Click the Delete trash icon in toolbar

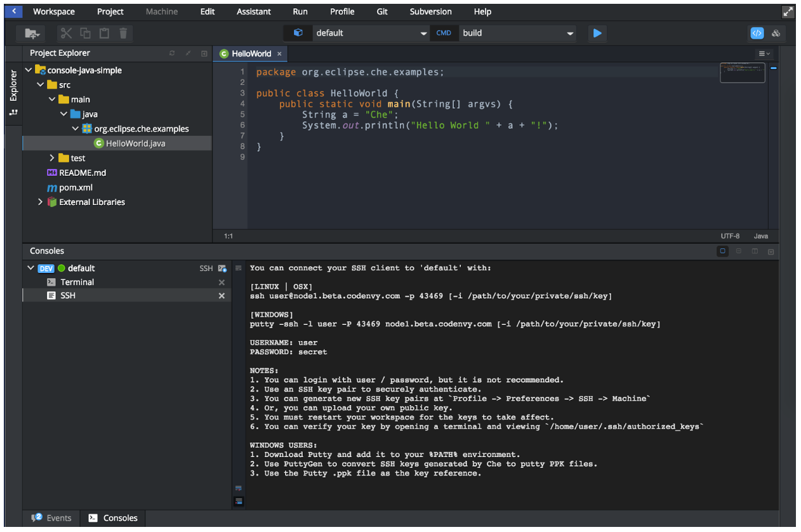point(123,34)
